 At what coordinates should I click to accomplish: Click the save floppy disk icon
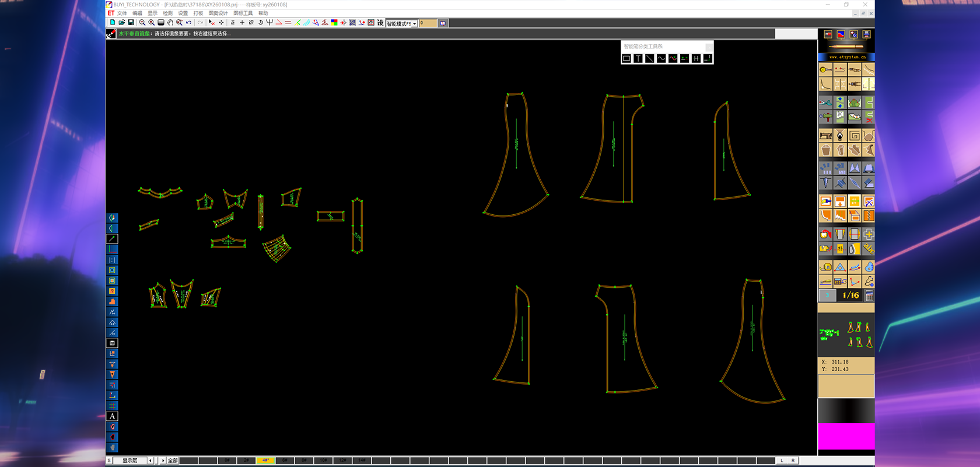131,23
